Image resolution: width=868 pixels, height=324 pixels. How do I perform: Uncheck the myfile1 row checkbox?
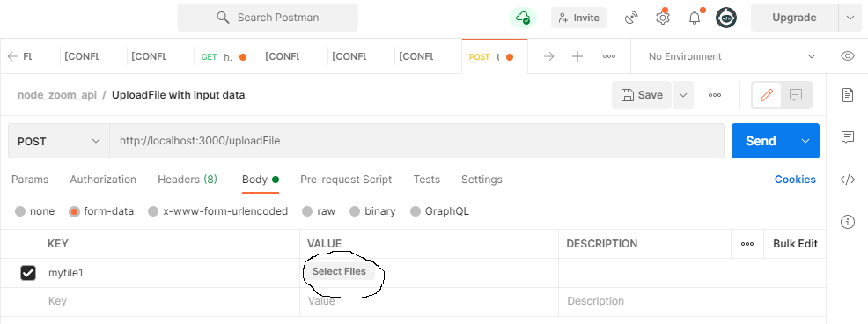(27, 272)
